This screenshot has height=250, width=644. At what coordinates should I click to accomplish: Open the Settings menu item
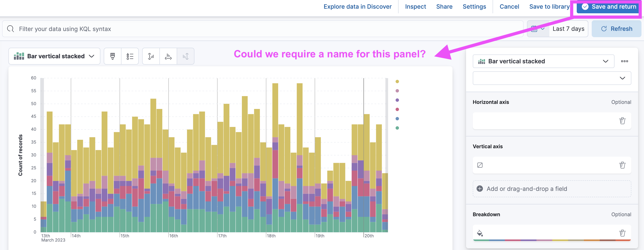(474, 7)
